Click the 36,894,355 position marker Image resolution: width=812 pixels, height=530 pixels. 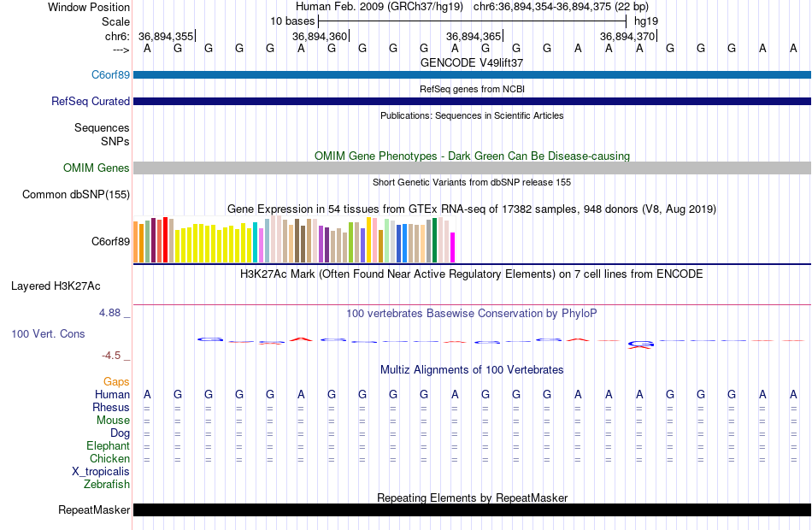[x=166, y=36]
